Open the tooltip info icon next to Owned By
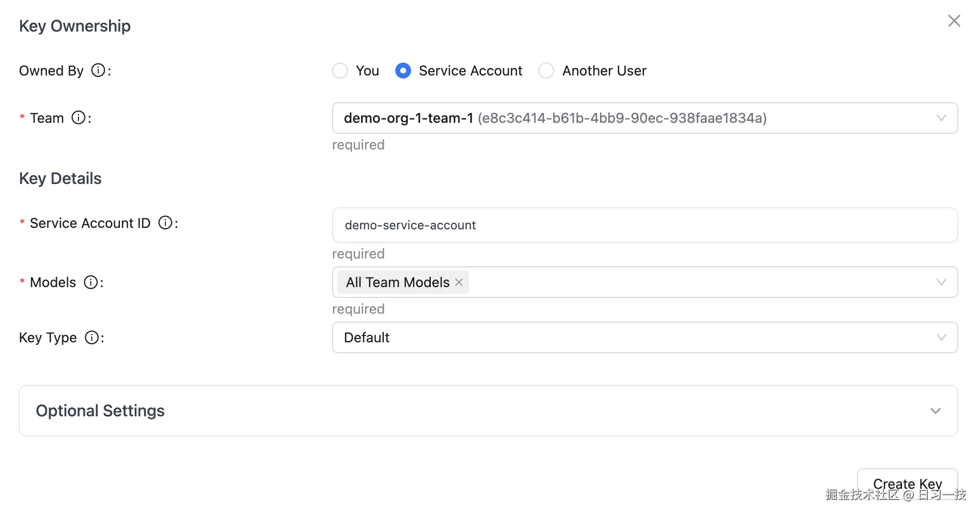The width and height of the screenshot is (980, 515). pos(99,71)
